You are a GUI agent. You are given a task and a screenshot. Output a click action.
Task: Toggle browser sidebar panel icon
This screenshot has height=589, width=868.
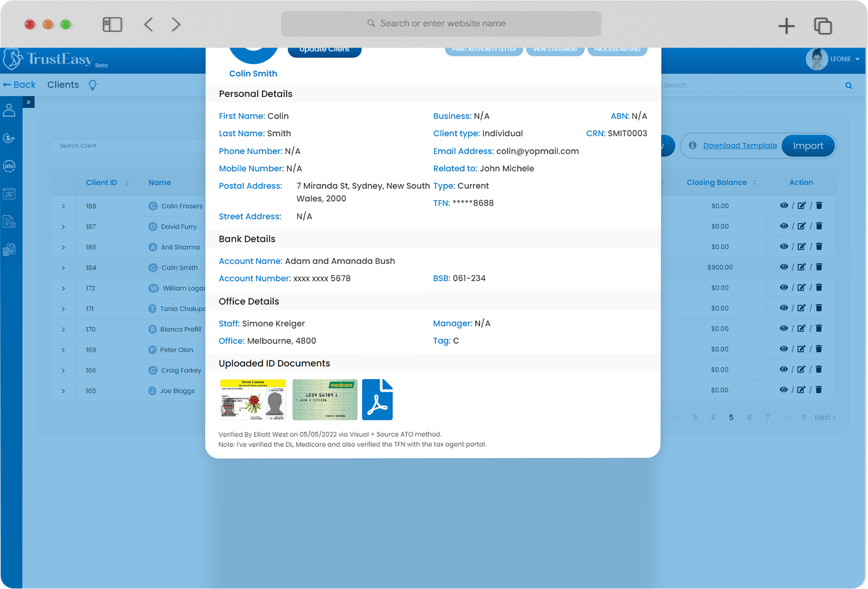point(112,25)
